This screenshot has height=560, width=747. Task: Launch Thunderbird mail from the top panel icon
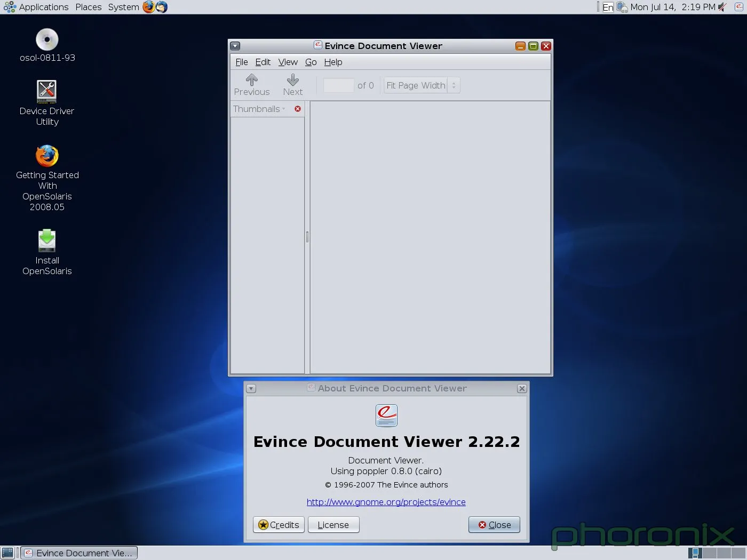pos(162,7)
